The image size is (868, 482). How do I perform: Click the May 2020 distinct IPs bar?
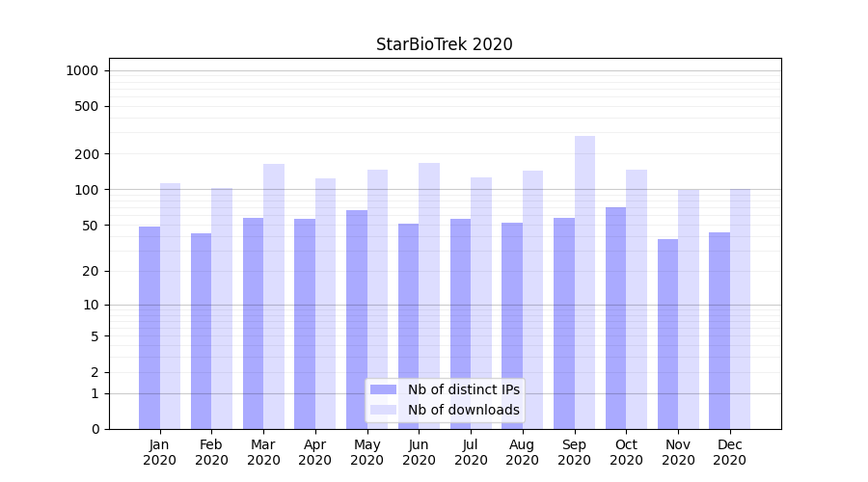tap(357, 319)
